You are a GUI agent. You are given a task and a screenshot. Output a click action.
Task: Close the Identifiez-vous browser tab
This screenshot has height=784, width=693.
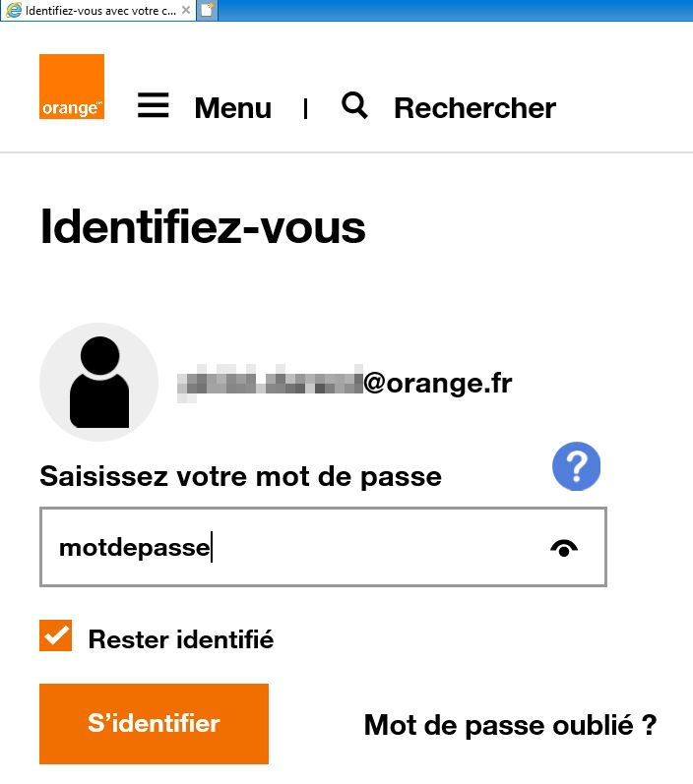(x=186, y=10)
